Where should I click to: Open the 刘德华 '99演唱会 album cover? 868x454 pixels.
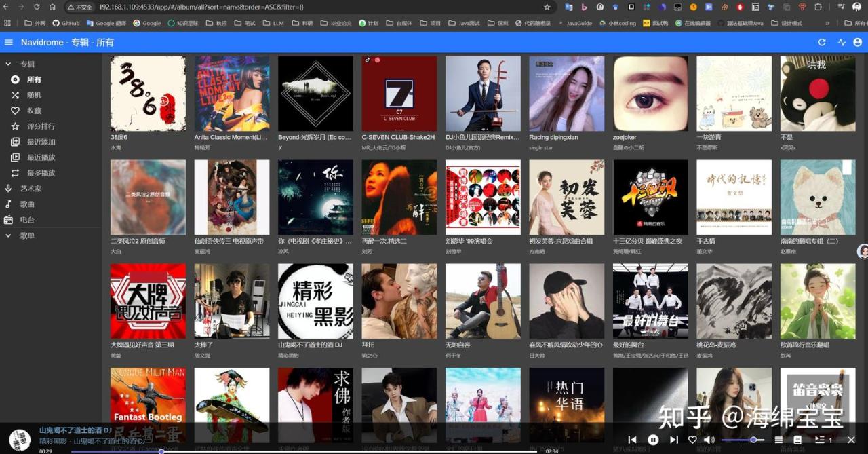[x=483, y=197]
